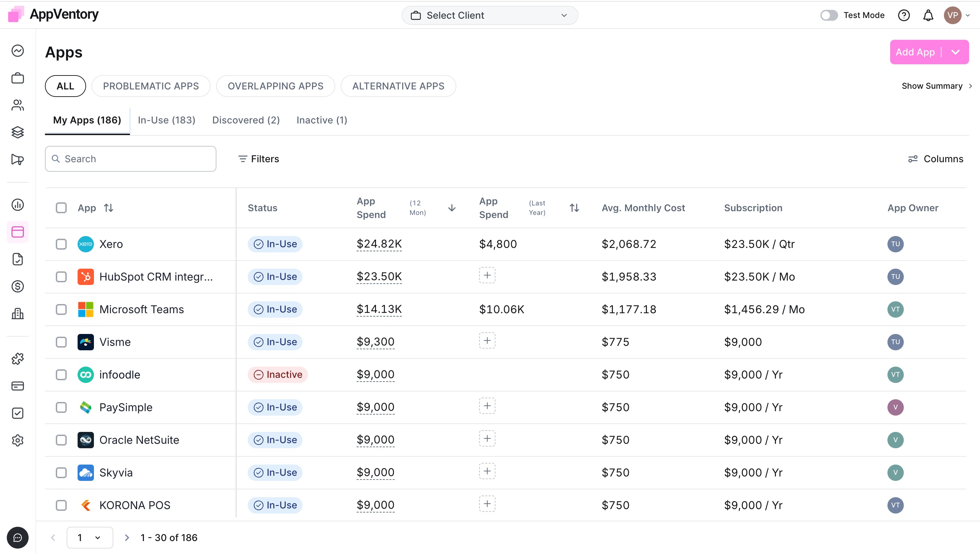Open the help question mark icon
This screenshot has height=554, width=980.
903,15
